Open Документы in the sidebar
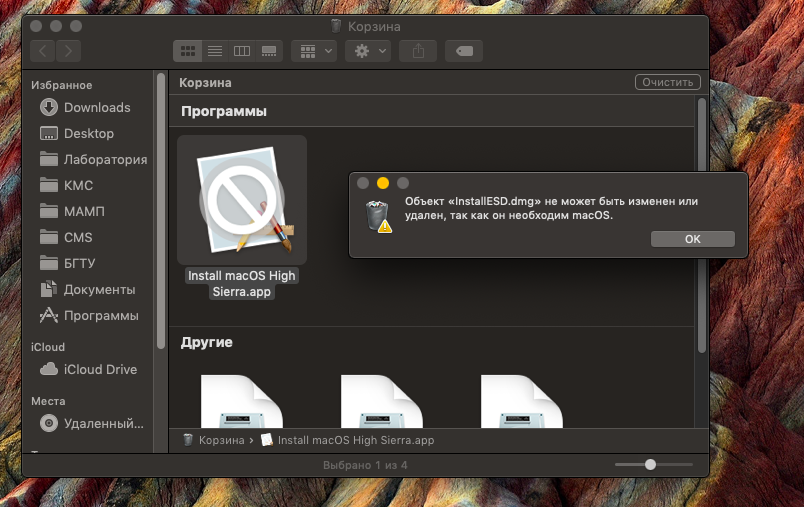This screenshot has height=507, width=804. point(87,290)
